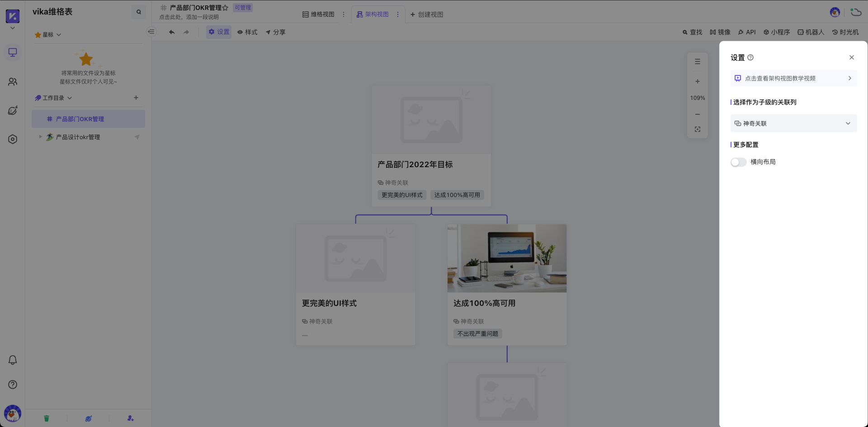The image size is (868, 427).
Task: Click the undo arrow in the toolbar
Action: coord(172,32)
